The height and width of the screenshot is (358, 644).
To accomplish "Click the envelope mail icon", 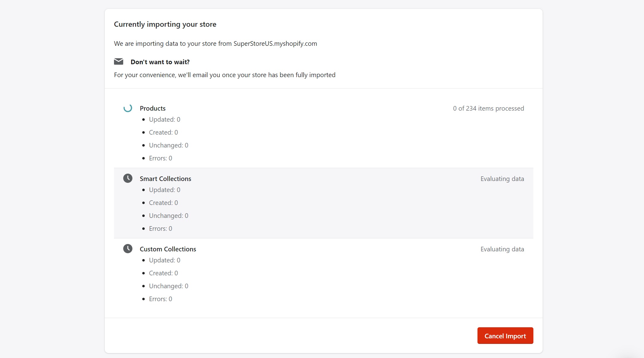I will tap(119, 61).
